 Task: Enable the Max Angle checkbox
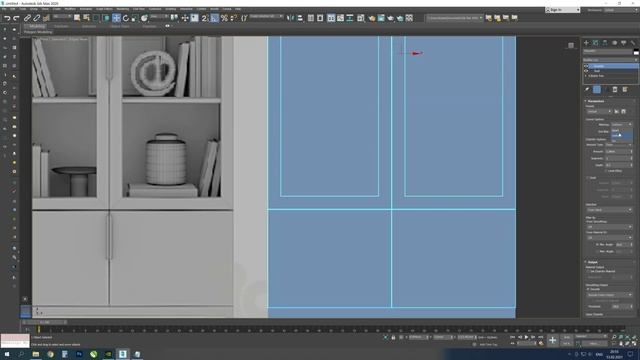598,251
